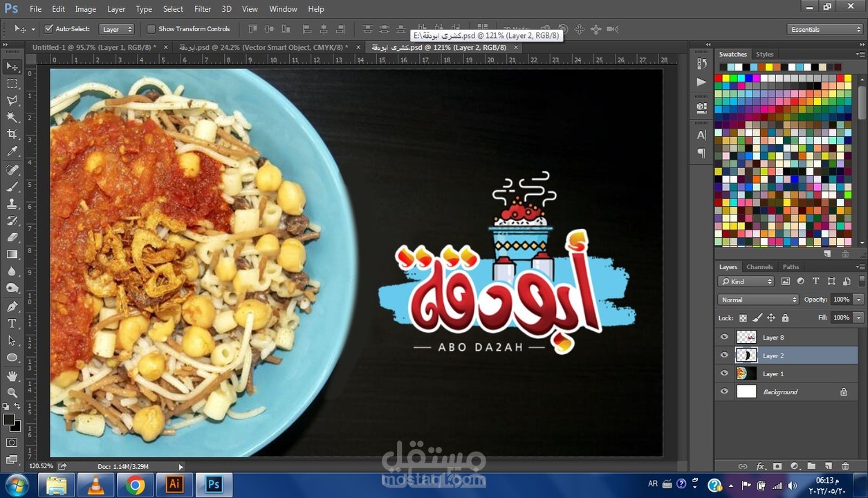Select the Eraser tool
This screenshot has width=868, height=498.
12,237
